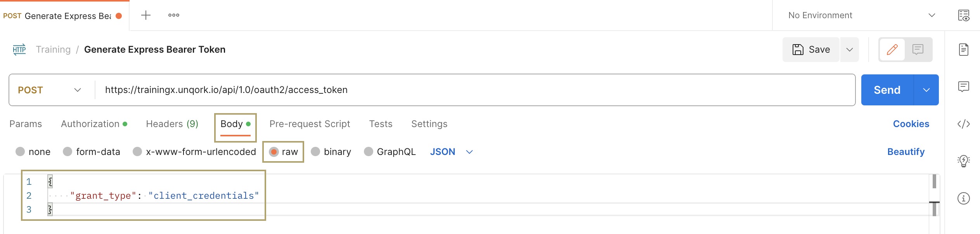This screenshot has width=980, height=234.
Task: Open the POST method dropdown
Action: [50, 90]
